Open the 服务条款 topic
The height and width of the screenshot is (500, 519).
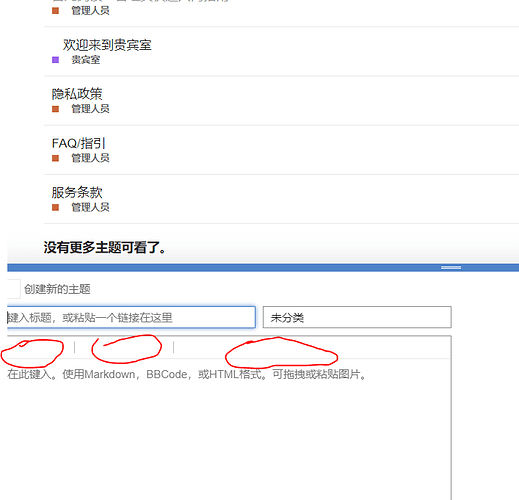pos(77,193)
